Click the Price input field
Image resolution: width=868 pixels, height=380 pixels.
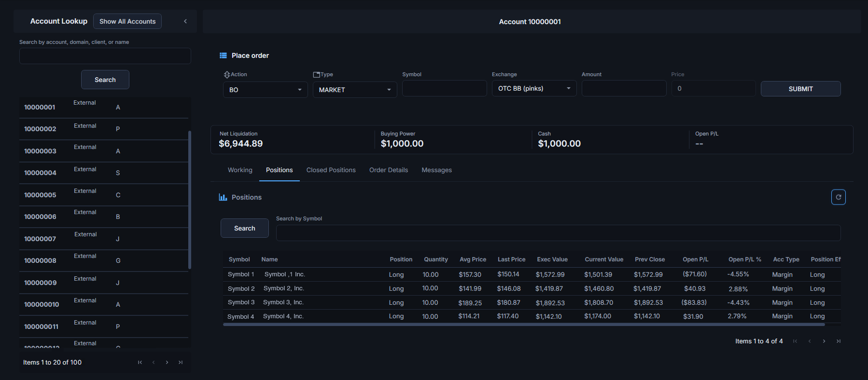tap(714, 88)
